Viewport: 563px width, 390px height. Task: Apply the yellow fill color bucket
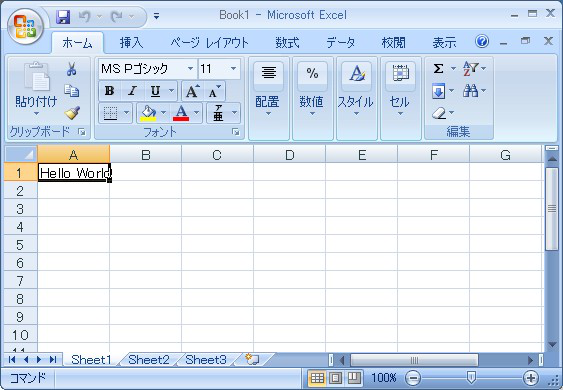(x=148, y=113)
